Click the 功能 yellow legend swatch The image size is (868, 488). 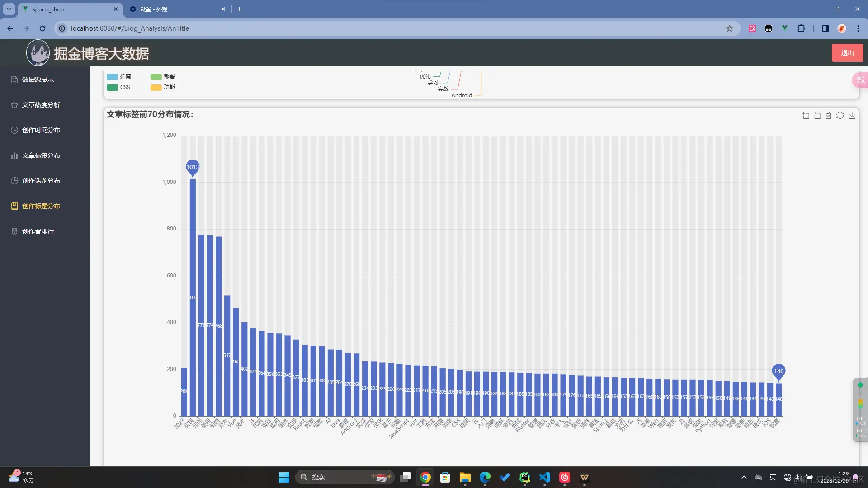(x=156, y=87)
